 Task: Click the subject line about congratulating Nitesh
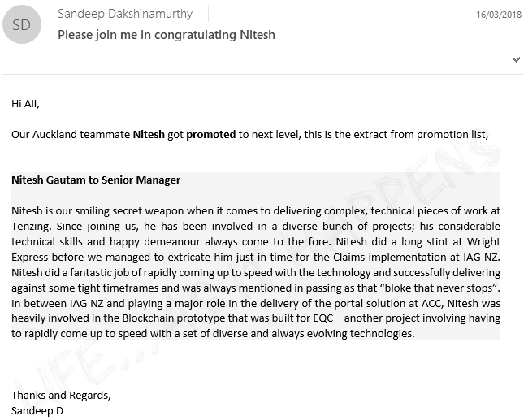click(167, 35)
